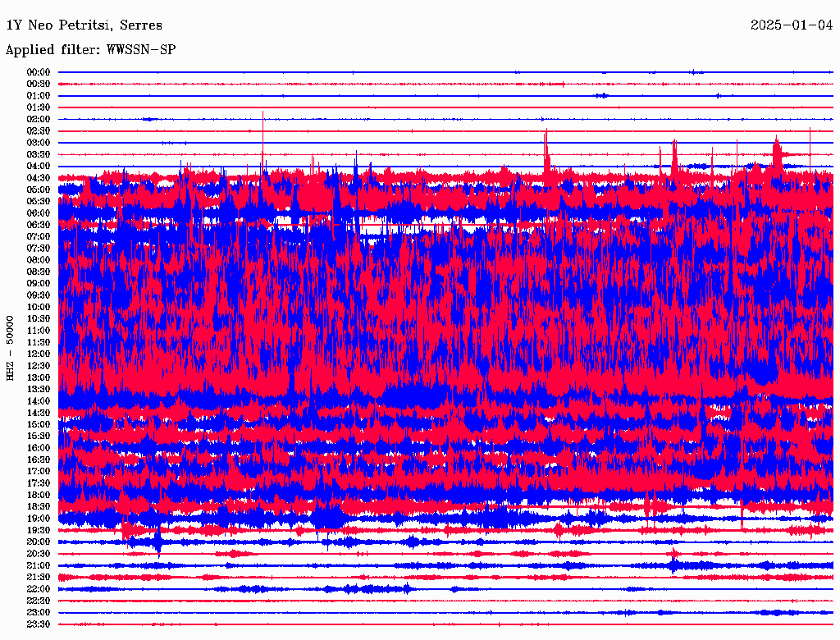Click the station title '1Y Neo Petritsi, Serres'
This screenshot has width=840, height=640.
[x=84, y=25]
